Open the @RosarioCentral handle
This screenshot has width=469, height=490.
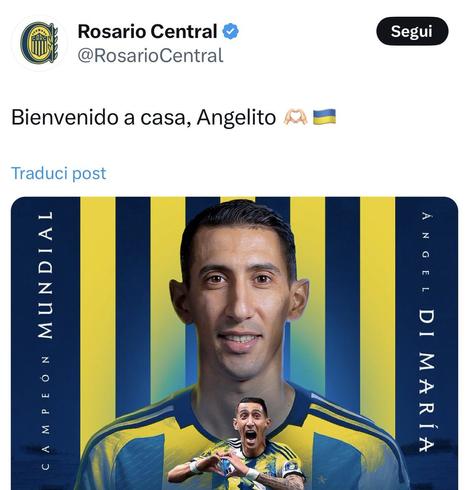150,55
